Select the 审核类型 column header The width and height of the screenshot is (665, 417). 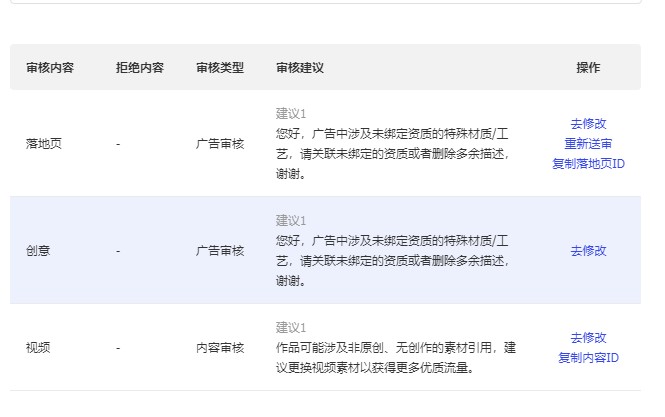click(220, 67)
